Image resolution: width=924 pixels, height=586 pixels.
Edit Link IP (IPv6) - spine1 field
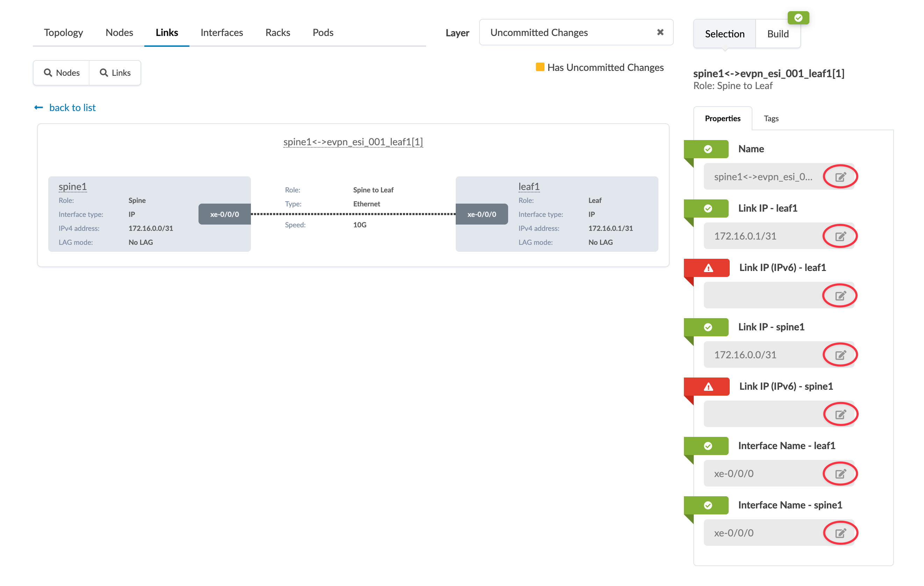(x=840, y=414)
